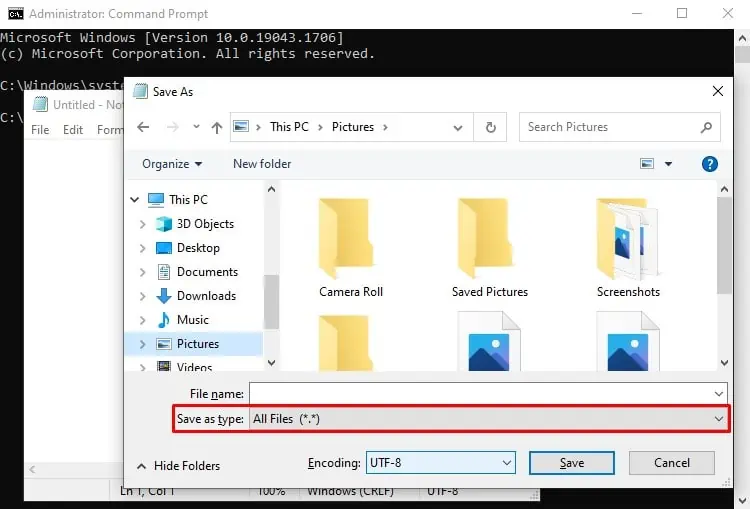
Task: Select This PC in navigation tree
Action: click(178, 199)
